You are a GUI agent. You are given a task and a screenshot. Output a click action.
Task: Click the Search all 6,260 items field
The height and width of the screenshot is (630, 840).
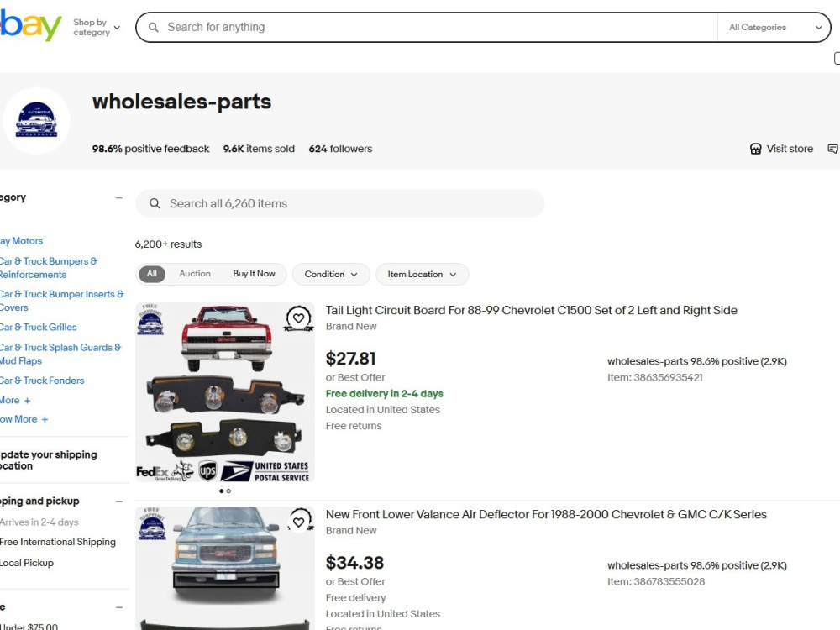(x=340, y=203)
